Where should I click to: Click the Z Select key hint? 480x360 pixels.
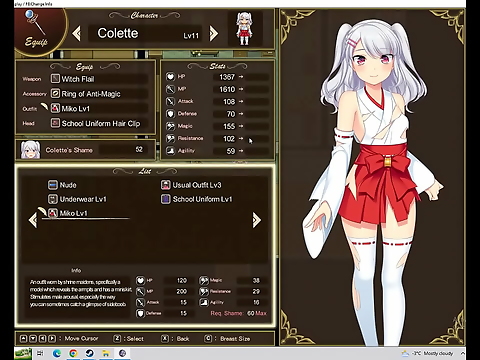[128, 339]
